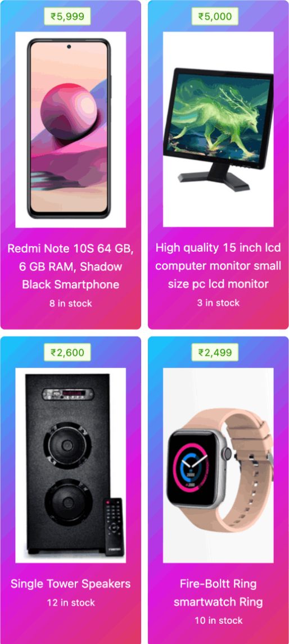Click the 3 in stock label
This screenshot has width=289, height=644.
(218, 303)
